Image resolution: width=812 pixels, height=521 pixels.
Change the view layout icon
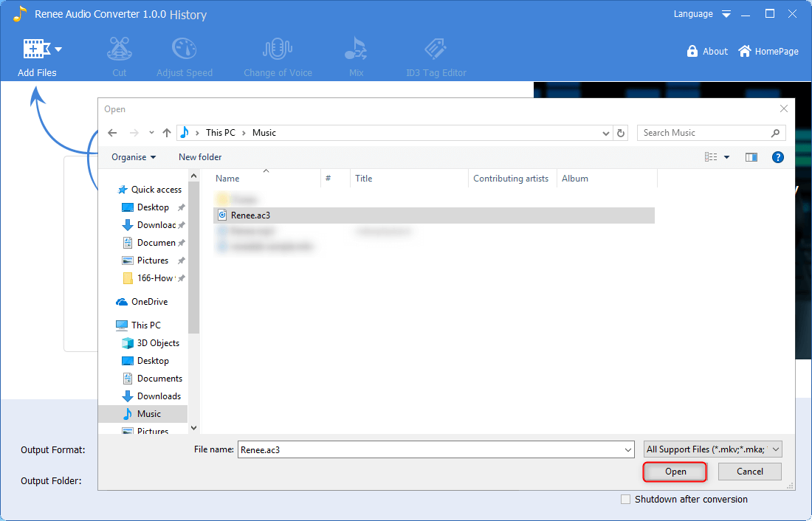[x=711, y=157]
